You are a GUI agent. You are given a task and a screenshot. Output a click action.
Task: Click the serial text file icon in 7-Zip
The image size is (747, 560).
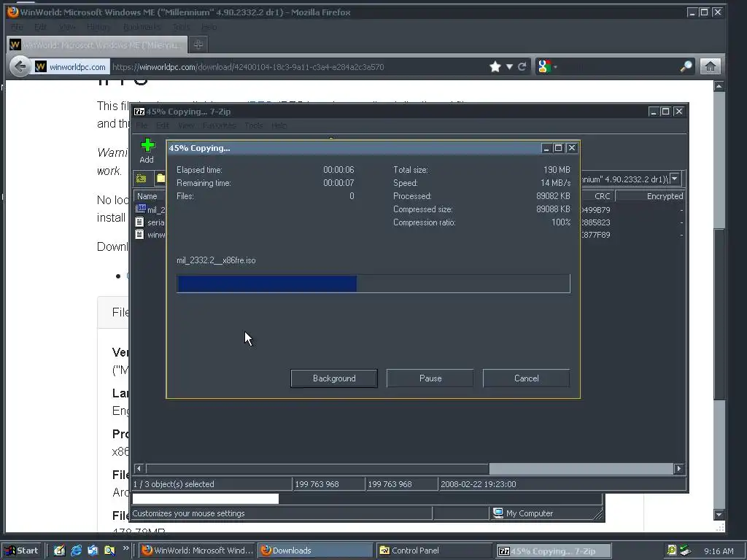tap(139, 222)
